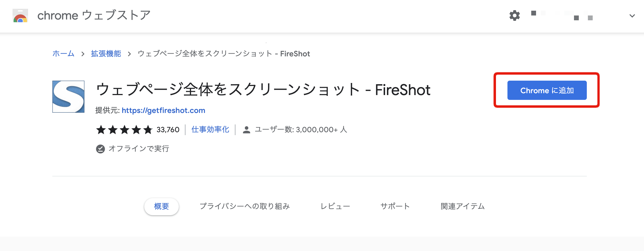Open settings via the gear icon

514,15
